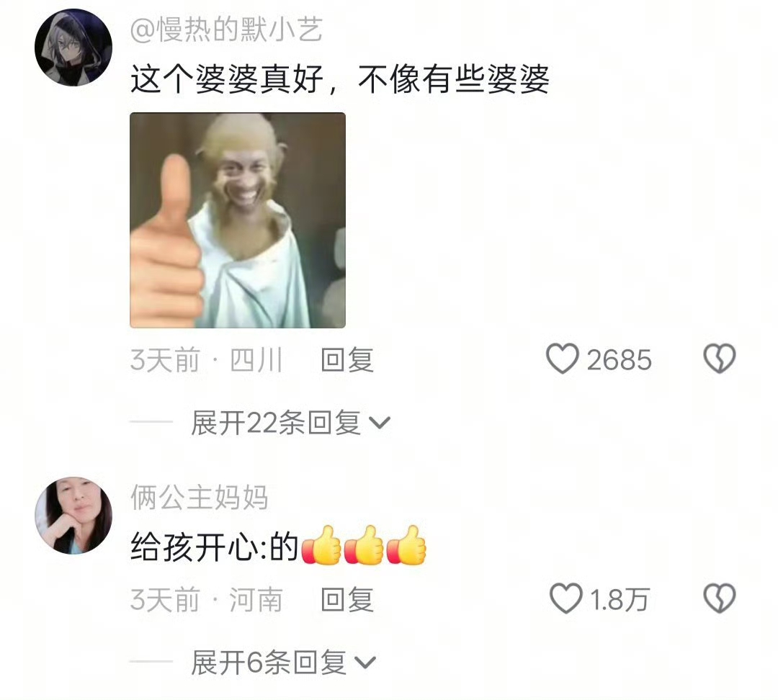Expand the 6 replies thread

coord(284,663)
